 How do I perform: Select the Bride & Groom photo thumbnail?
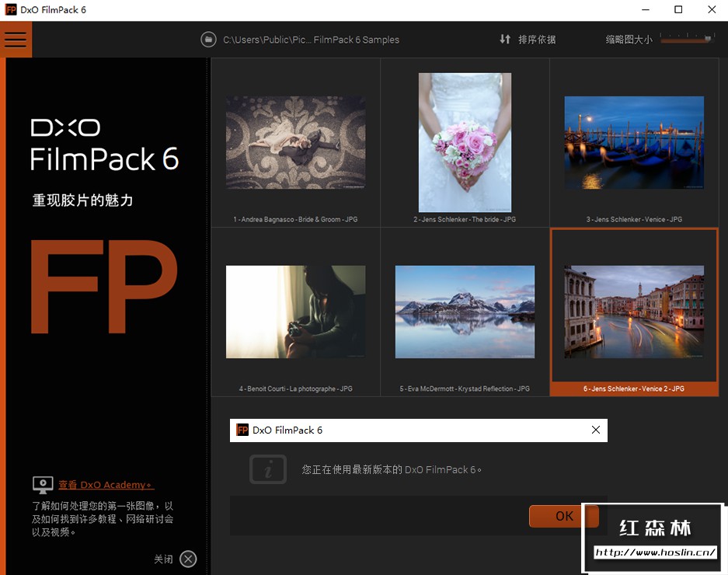pos(295,142)
